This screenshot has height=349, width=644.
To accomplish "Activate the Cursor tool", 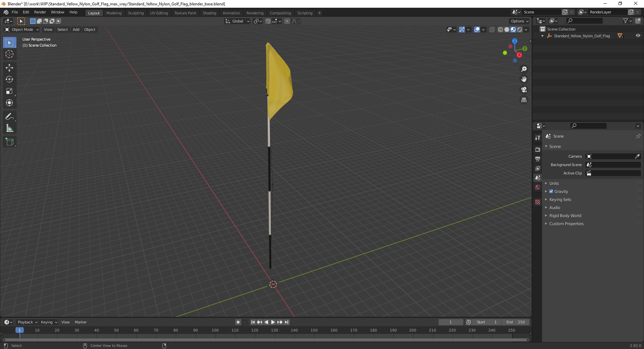I will click(9, 54).
